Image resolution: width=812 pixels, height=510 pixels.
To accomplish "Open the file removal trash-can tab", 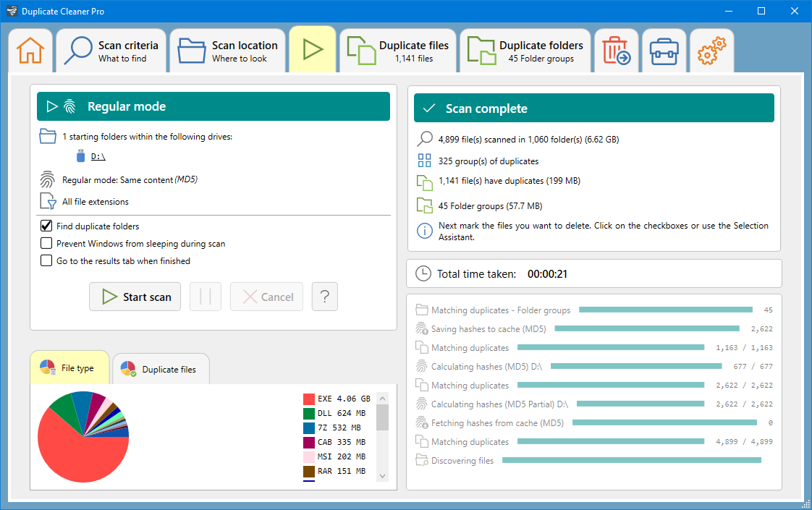I will point(617,51).
